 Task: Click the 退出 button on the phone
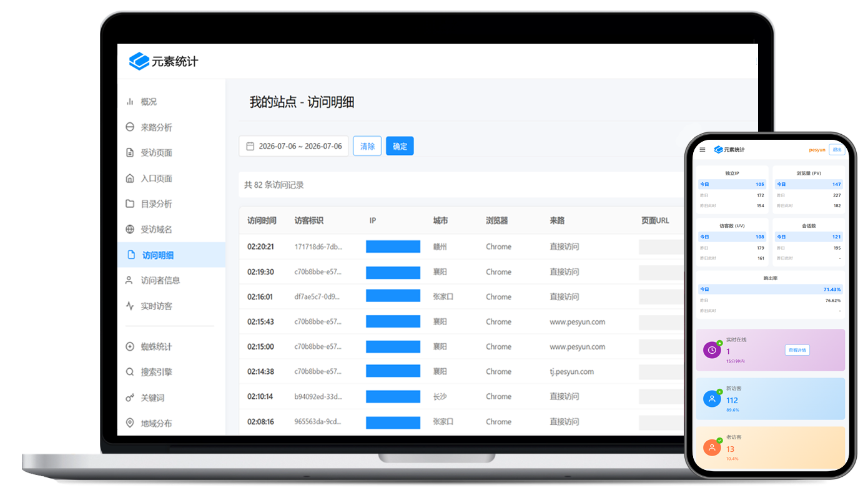837,150
